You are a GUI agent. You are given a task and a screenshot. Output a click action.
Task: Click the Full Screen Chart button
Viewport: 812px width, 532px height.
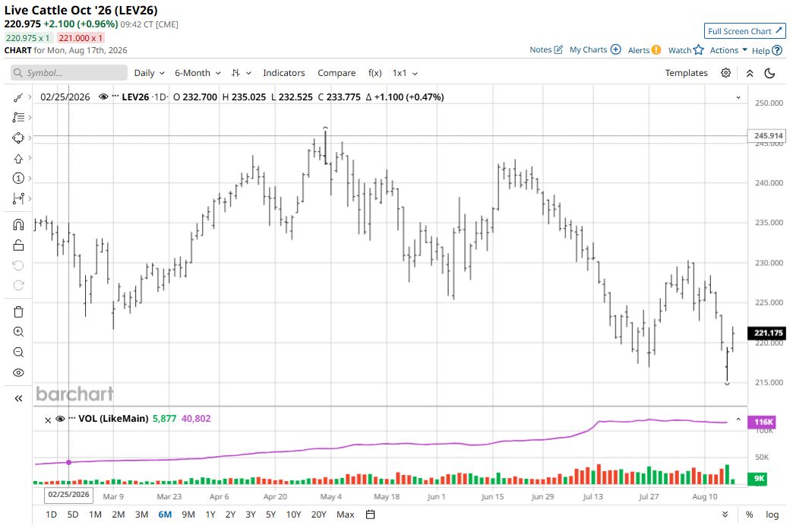click(x=744, y=31)
